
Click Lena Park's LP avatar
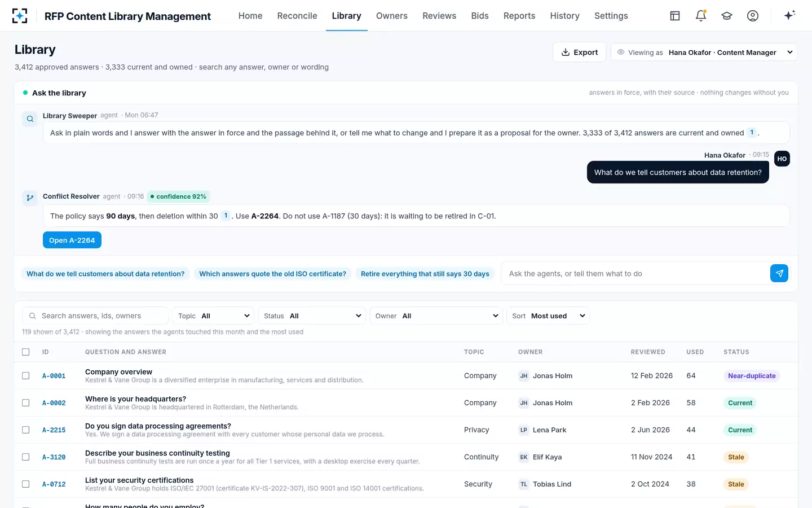(x=524, y=430)
